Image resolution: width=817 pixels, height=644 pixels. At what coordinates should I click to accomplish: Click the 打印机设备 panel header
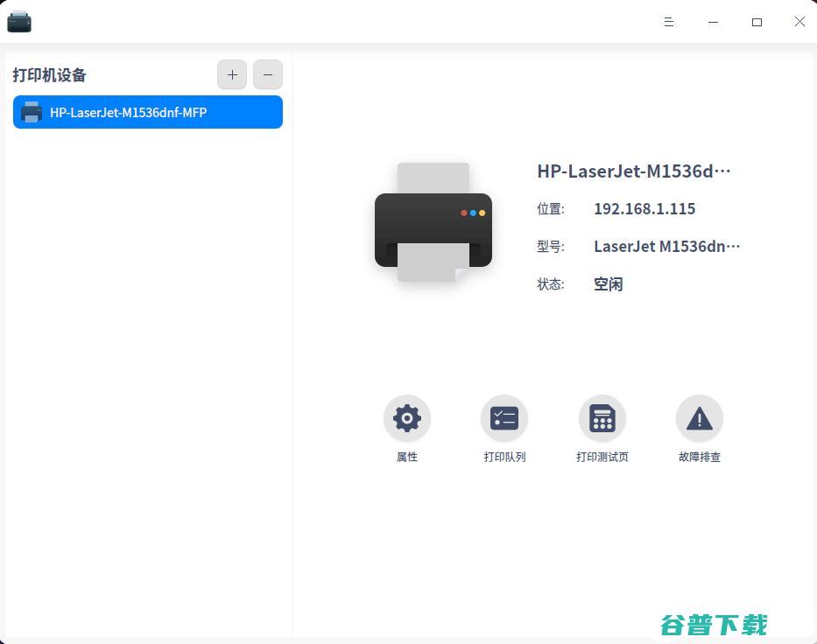click(x=48, y=75)
